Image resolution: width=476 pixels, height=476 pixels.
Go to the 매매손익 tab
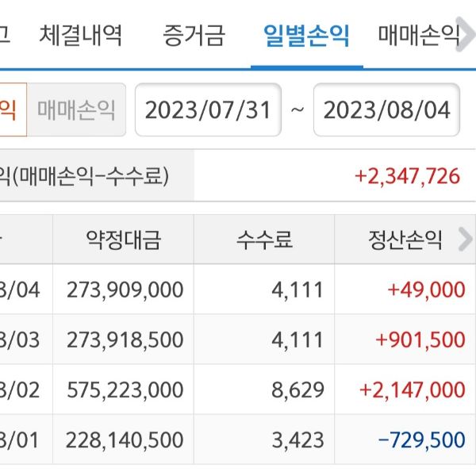[x=418, y=36]
